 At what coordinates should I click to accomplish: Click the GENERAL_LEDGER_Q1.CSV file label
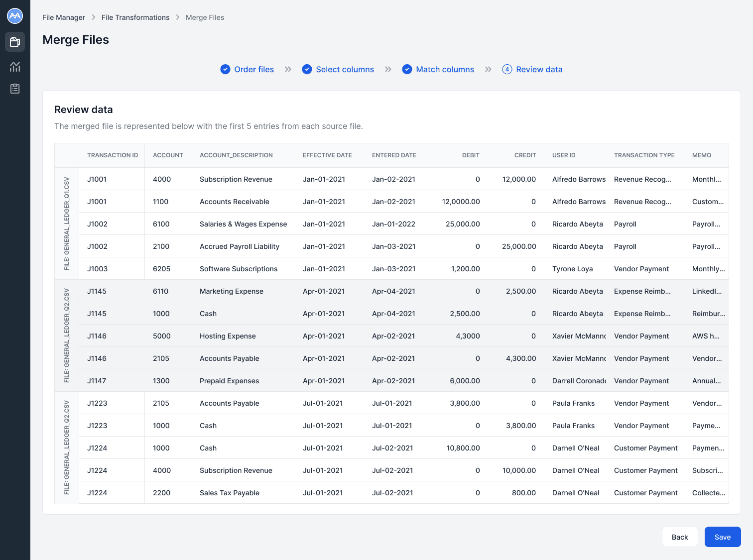67,224
